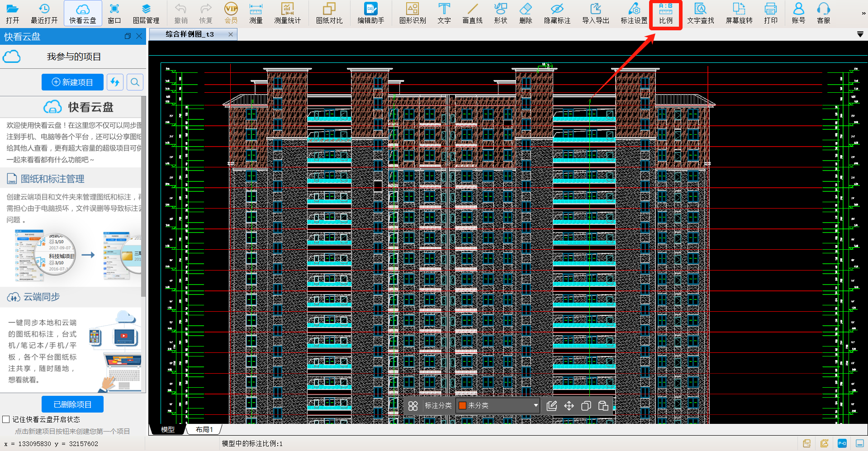Open the 测量 measure tool
Viewport: 868px width, 451px height.
pos(256,13)
